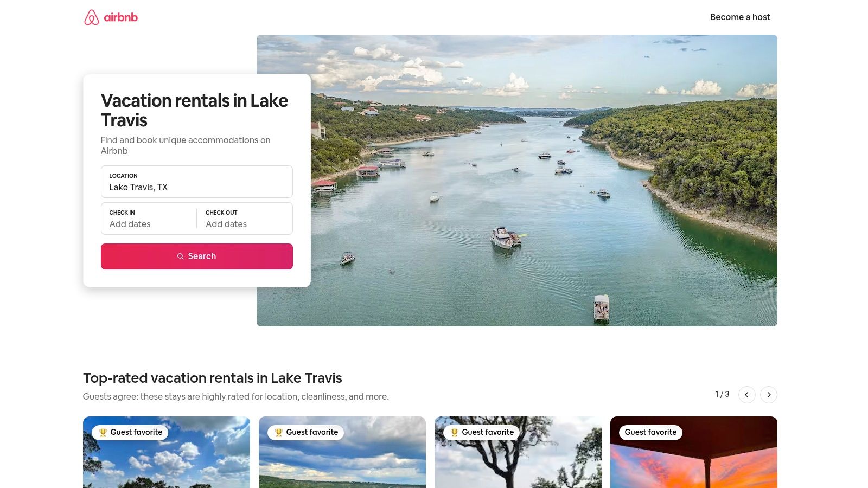
Task: Open the Check in date picker
Action: point(149,219)
